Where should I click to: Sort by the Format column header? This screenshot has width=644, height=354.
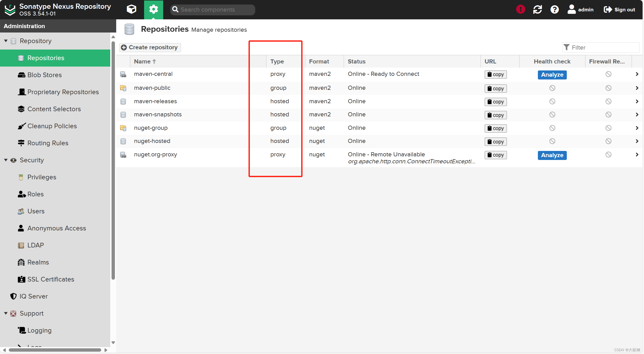click(324, 61)
